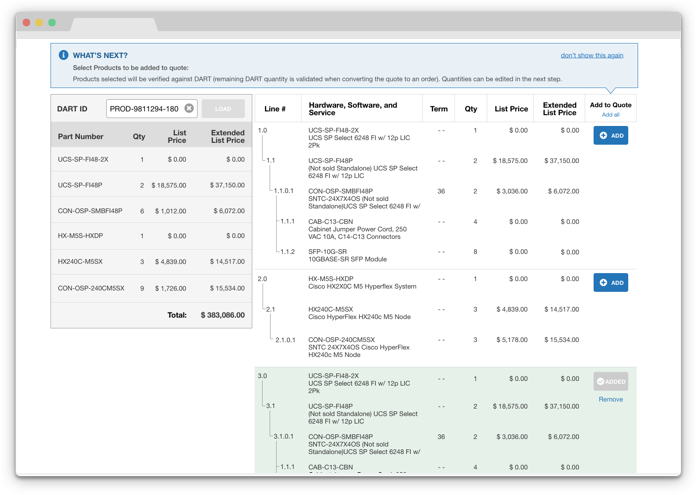Click the "don't show this again" link
This screenshot has width=696, height=495.
(591, 55)
